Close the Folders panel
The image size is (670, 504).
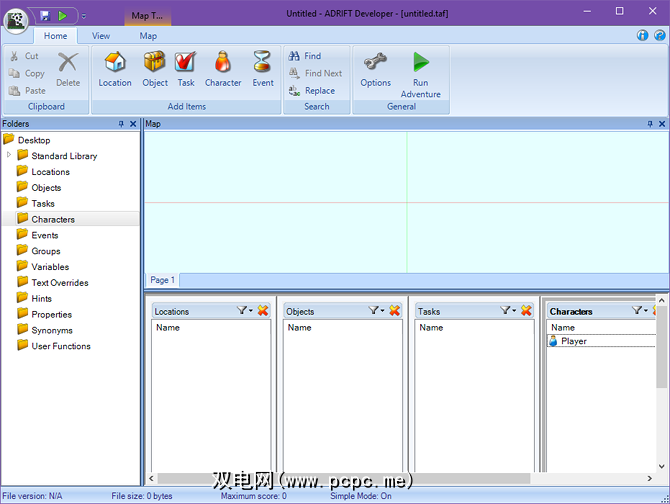[133, 124]
